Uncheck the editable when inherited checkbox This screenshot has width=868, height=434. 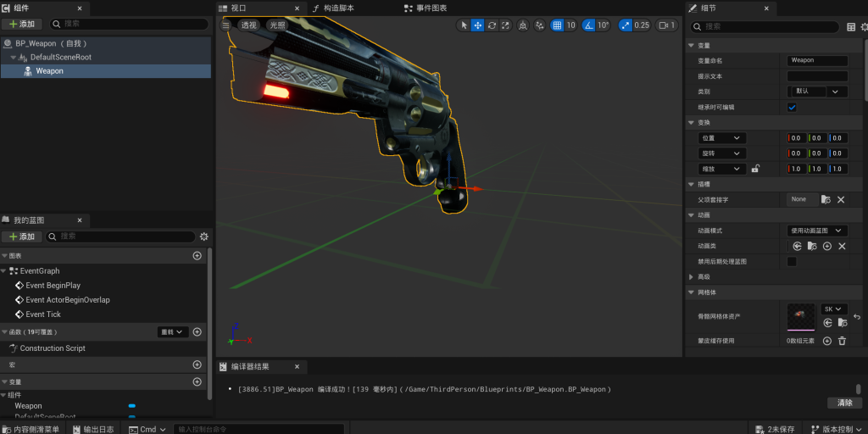click(792, 108)
